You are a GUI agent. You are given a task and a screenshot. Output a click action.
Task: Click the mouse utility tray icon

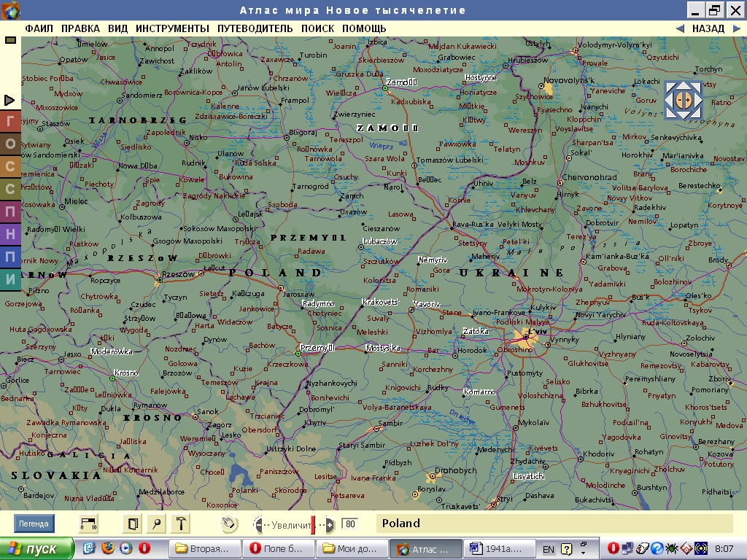coord(642,548)
